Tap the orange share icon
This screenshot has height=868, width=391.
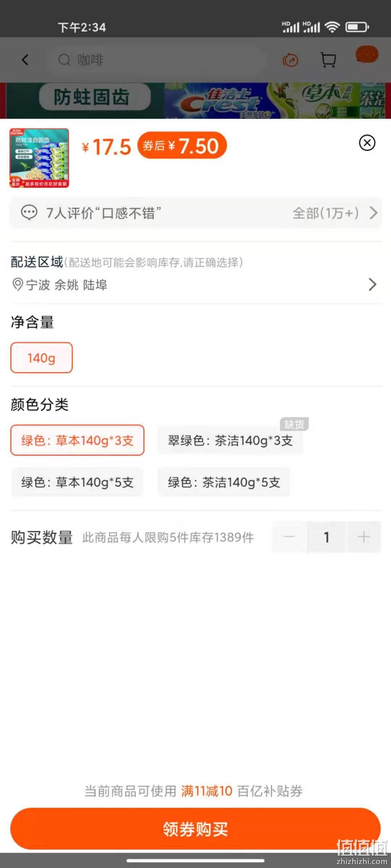(x=290, y=60)
